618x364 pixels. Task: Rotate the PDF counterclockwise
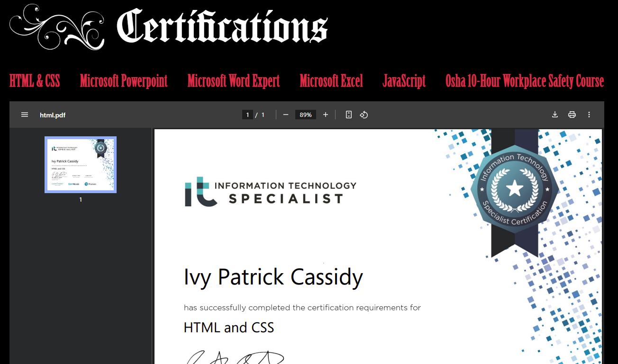click(x=364, y=115)
